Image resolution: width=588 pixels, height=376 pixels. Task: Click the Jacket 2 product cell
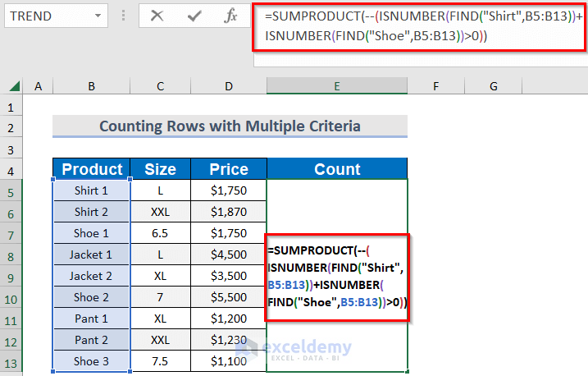click(91, 276)
